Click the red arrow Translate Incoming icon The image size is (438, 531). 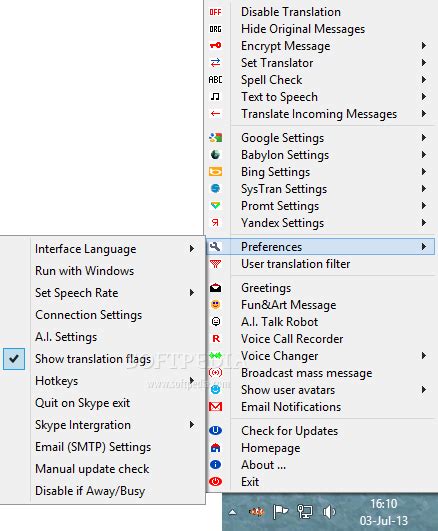click(x=215, y=114)
